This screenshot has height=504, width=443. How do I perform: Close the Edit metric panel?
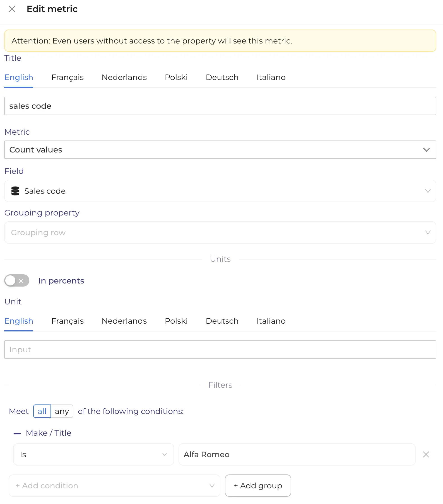pyautogui.click(x=12, y=9)
